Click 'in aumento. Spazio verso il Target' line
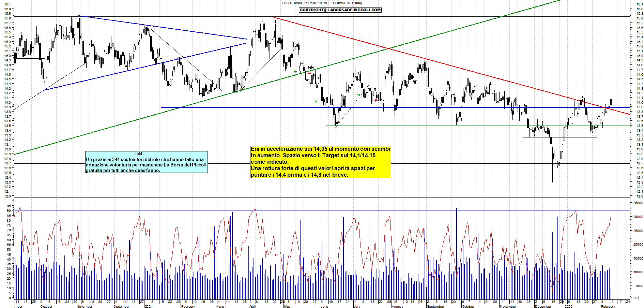This screenshot has width=644, height=308. [x=313, y=155]
